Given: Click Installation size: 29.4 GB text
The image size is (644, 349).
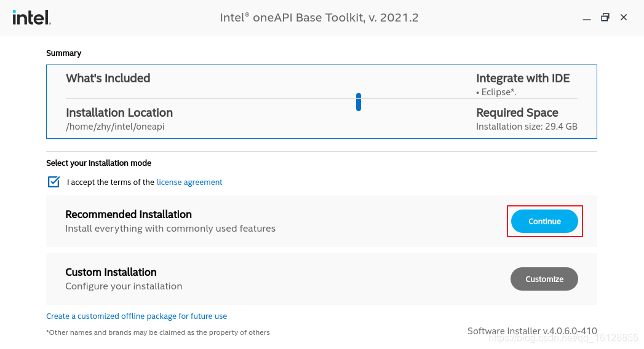Looking at the screenshot, I should click(x=527, y=127).
